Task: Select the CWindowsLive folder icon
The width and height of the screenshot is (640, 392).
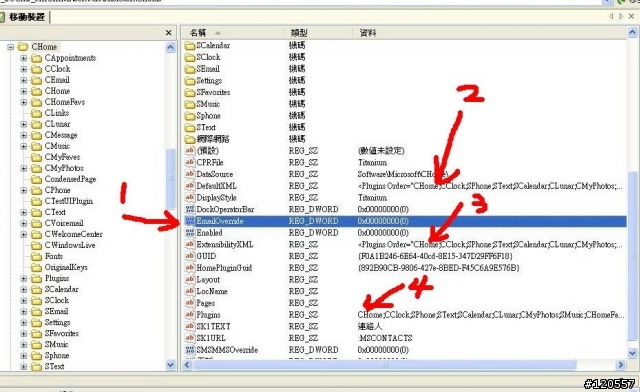Action: (36, 245)
